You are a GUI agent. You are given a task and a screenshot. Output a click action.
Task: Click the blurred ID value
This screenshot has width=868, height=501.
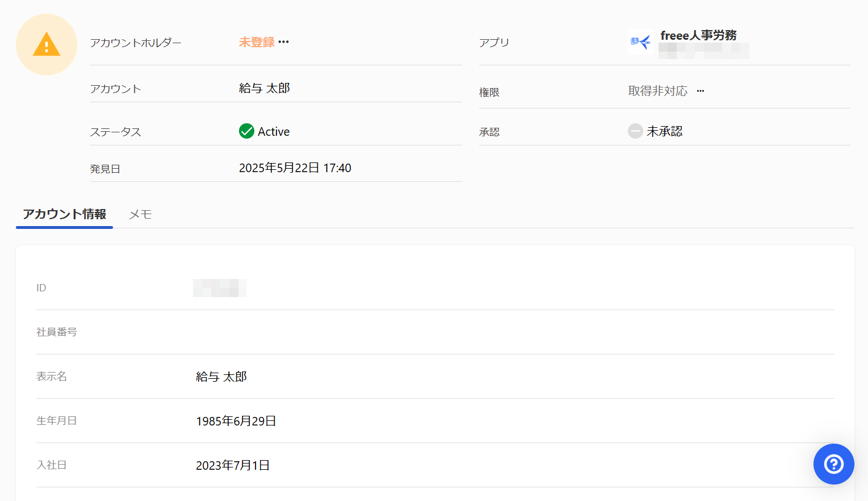tap(220, 288)
